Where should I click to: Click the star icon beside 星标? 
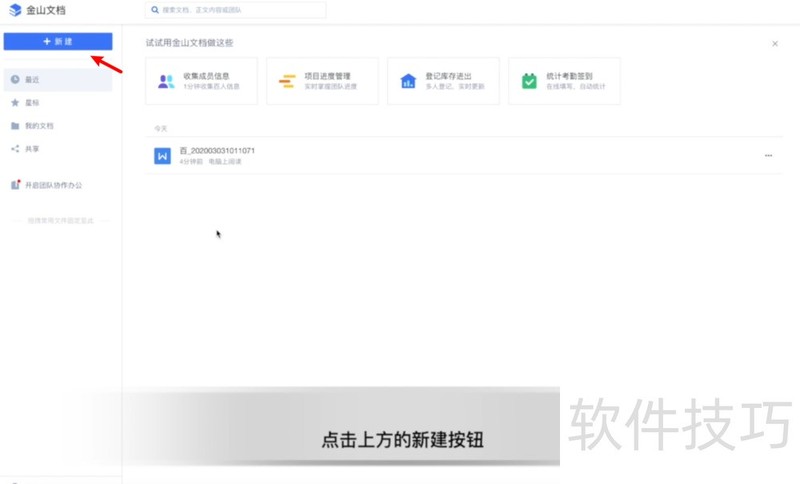pyautogui.click(x=15, y=103)
